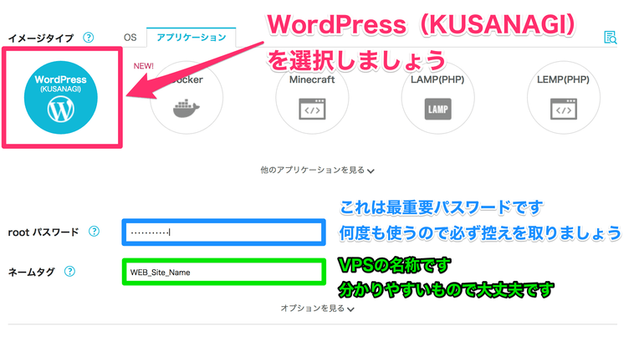Viewport: 644px width, 342px height.
Task: Click the document search icon at top right
Action: coord(611,38)
